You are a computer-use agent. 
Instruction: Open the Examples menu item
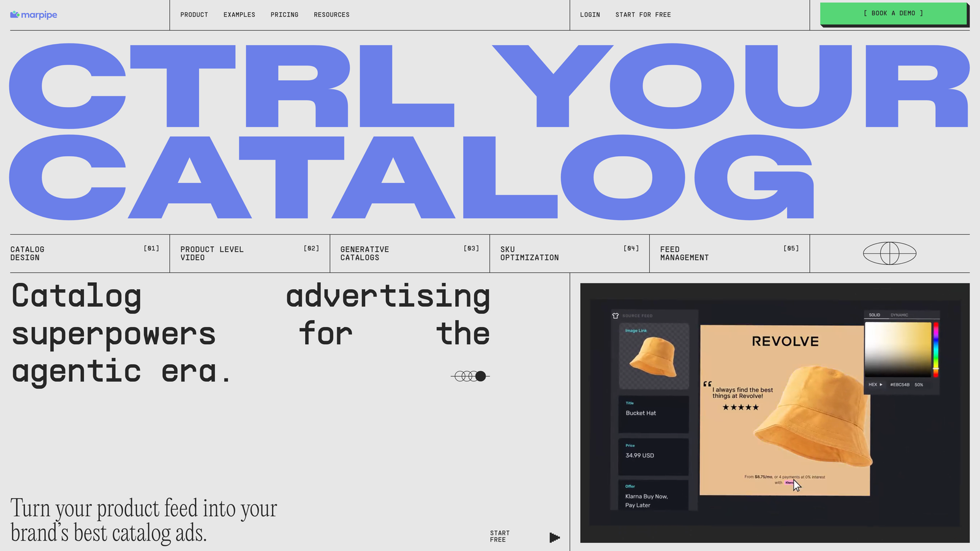(x=239, y=15)
